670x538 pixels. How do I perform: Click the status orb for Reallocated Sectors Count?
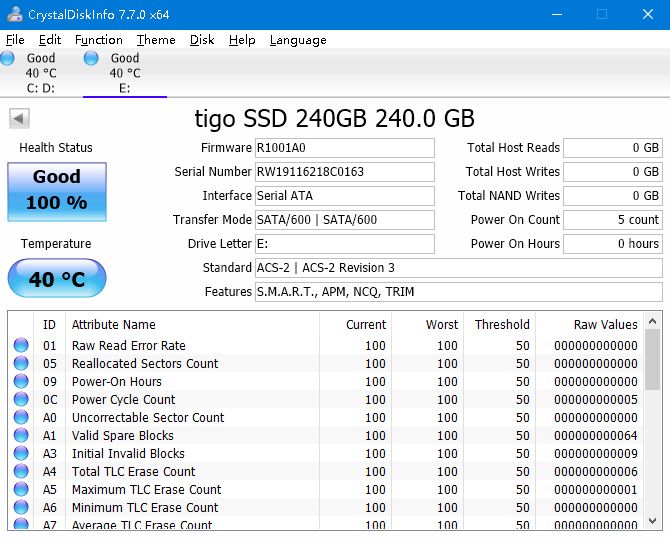(21, 363)
